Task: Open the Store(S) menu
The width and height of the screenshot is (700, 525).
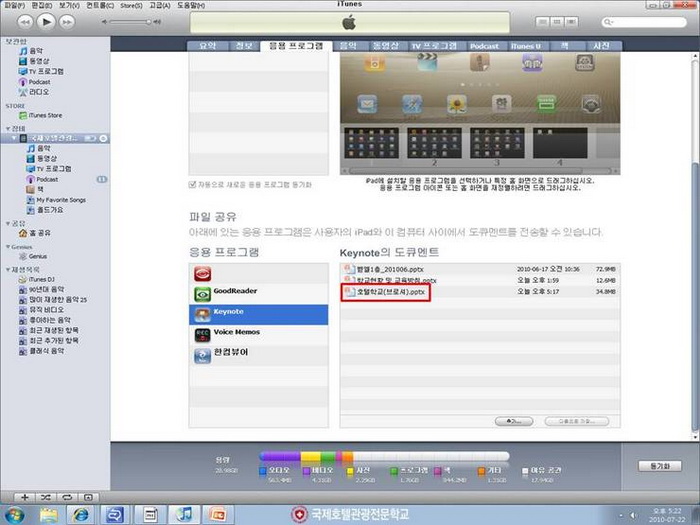Action: pyautogui.click(x=130, y=5)
